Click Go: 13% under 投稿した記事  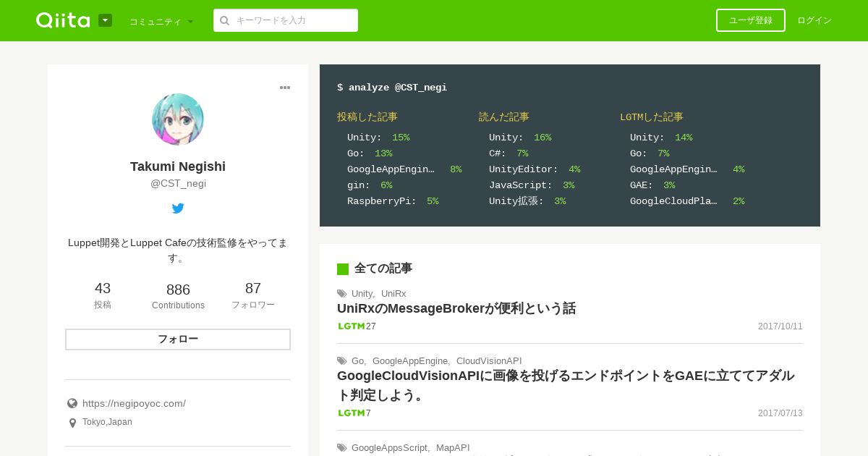tap(370, 153)
